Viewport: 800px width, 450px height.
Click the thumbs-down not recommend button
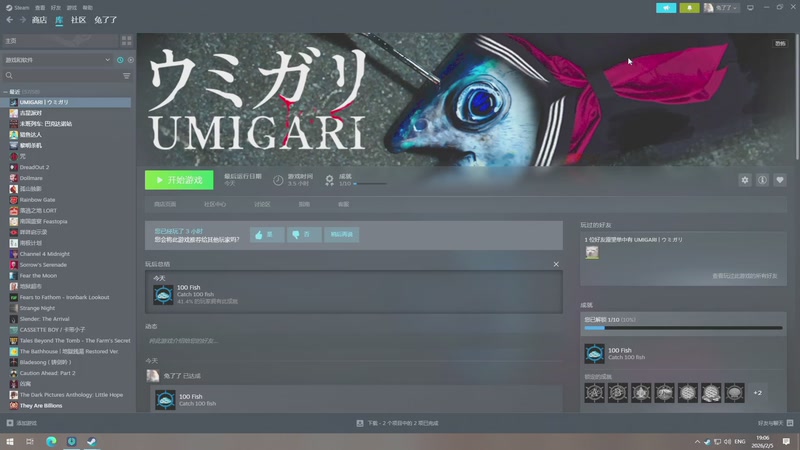pyautogui.click(x=304, y=235)
